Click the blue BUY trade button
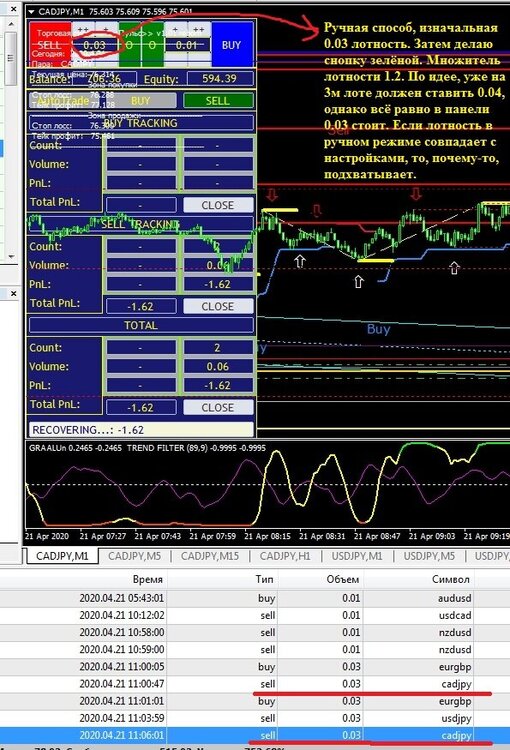Viewport: 510px width, 750px height. coord(231,44)
